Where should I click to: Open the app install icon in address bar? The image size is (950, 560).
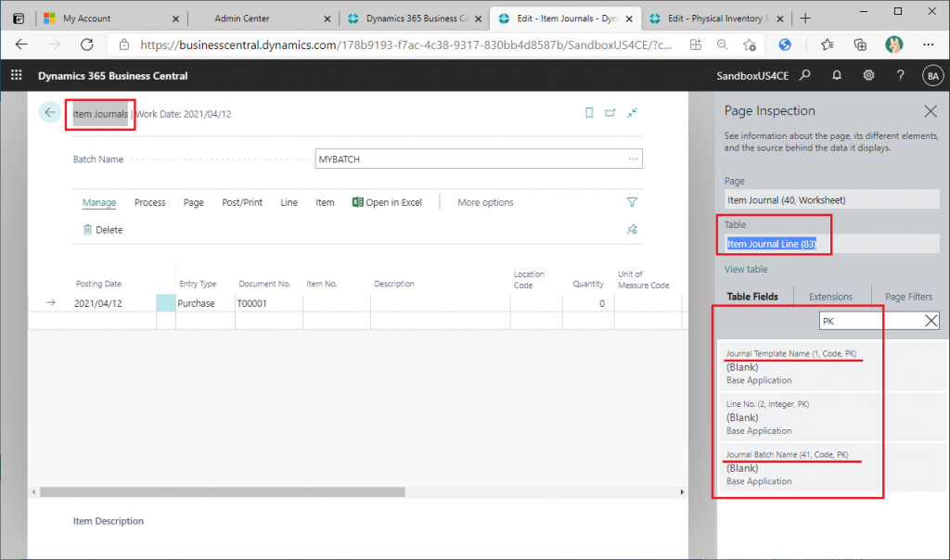[x=696, y=45]
